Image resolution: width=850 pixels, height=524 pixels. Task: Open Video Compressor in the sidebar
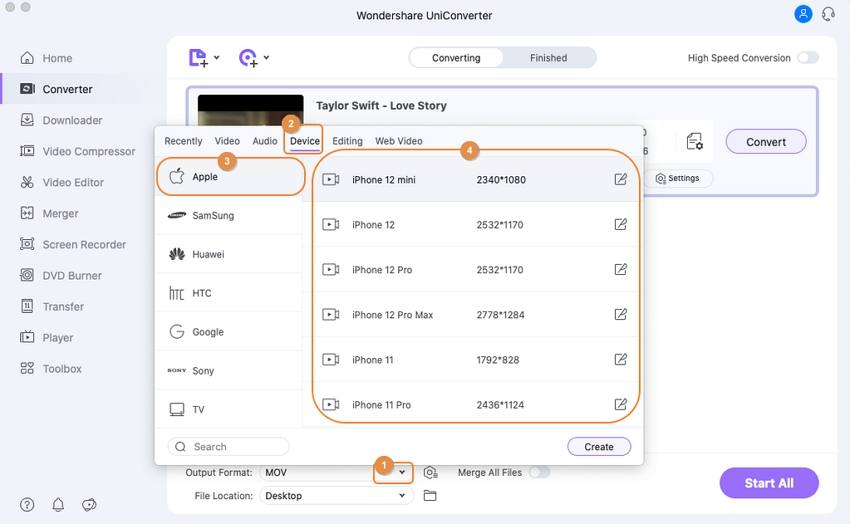(x=77, y=151)
